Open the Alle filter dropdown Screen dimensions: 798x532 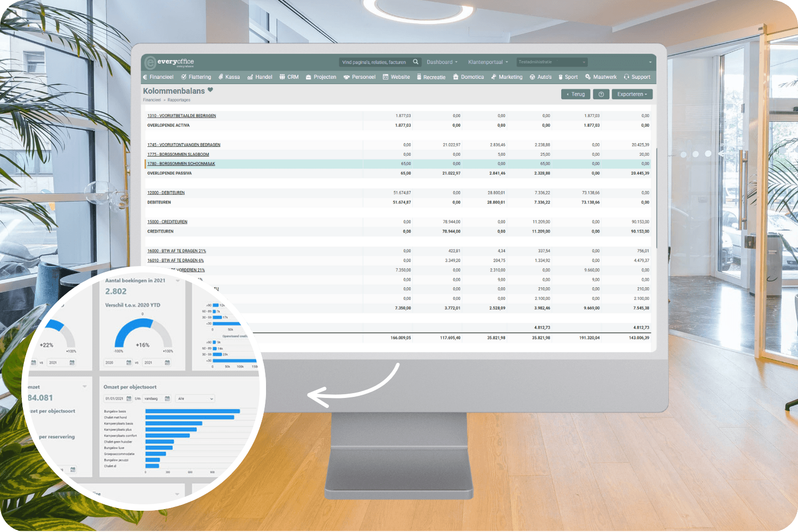[x=195, y=398]
